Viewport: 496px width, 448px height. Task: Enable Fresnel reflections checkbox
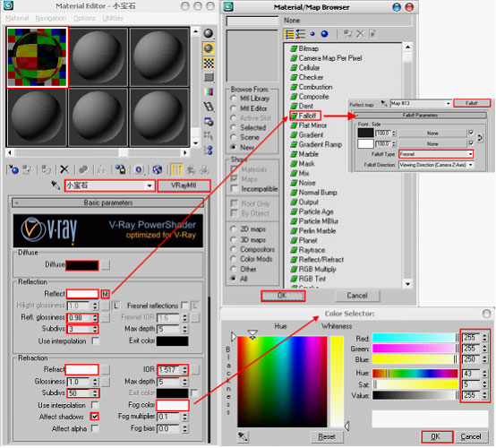[184, 306]
